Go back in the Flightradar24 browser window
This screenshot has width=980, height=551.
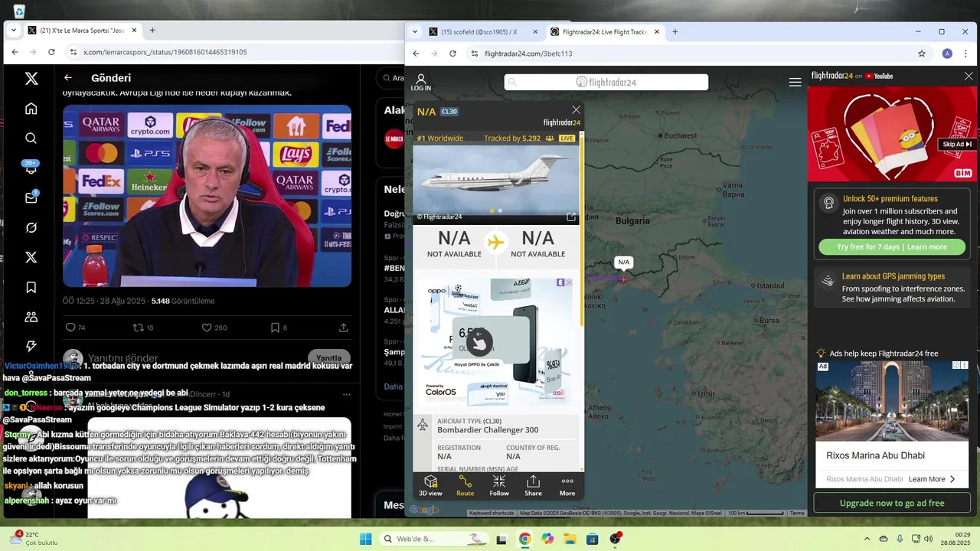(416, 54)
